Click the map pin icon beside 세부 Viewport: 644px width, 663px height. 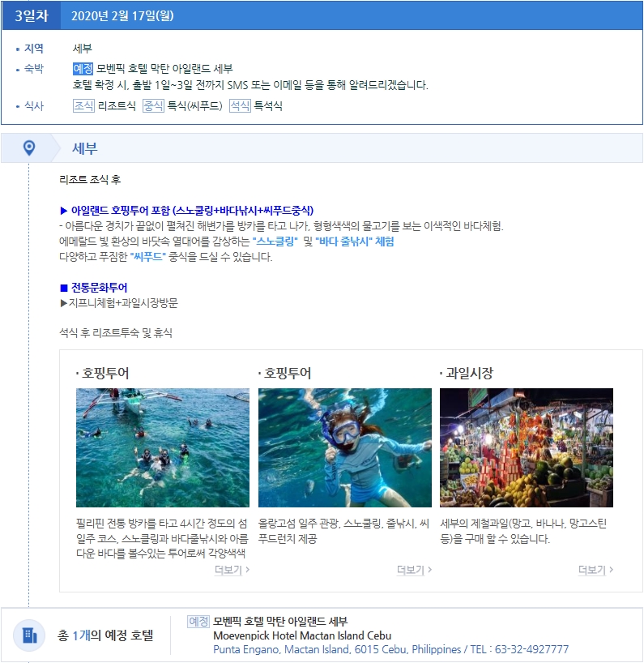(x=29, y=148)
